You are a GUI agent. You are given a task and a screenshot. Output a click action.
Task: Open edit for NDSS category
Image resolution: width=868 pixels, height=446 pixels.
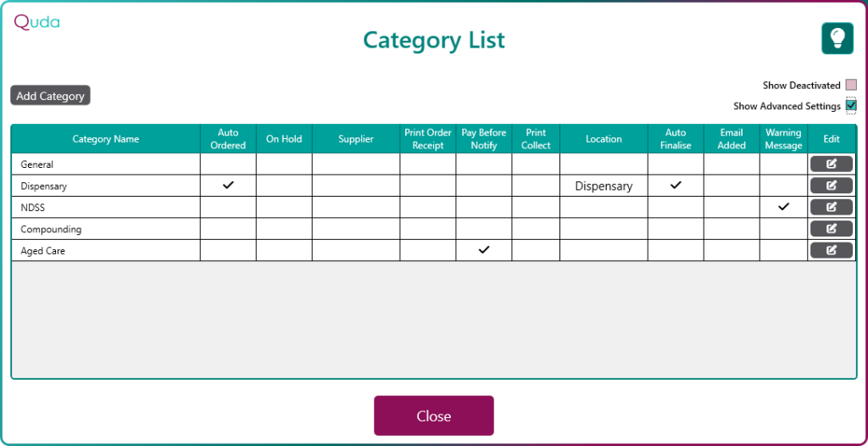(x=832, y=207)
